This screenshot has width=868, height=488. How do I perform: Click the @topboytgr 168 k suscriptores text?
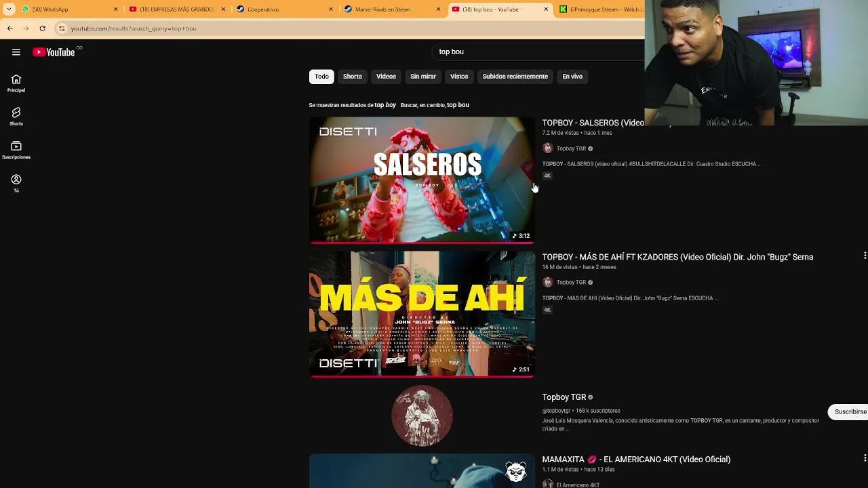pyautogui.click(x=581, y=411)
